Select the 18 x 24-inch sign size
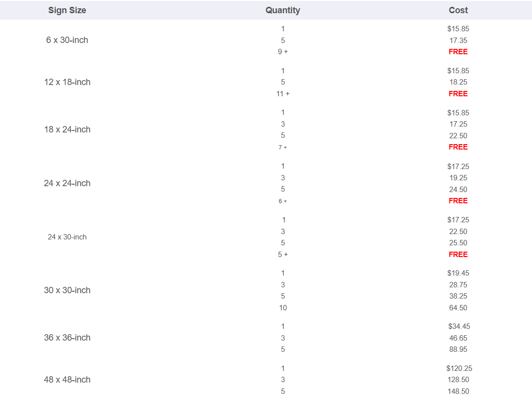The width and height of the screenshot is (532, 409). coord(67,129)
